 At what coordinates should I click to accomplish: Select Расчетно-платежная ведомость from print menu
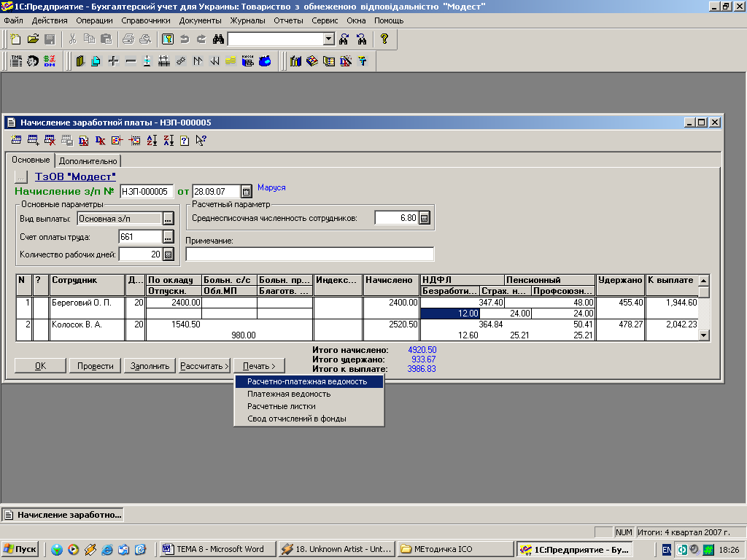click(x=309, y=381)
